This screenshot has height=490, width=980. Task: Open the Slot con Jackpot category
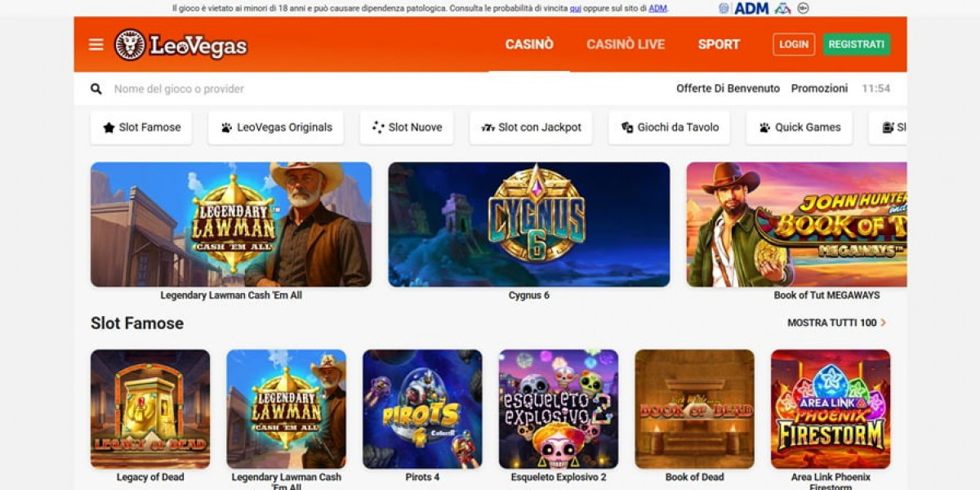531,127
